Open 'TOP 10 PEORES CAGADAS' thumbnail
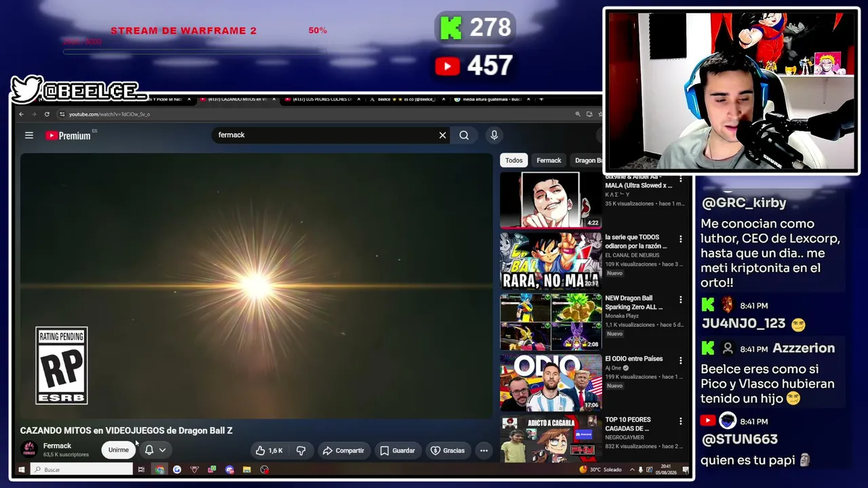This screenshot has height=488, width=868. 551,439
